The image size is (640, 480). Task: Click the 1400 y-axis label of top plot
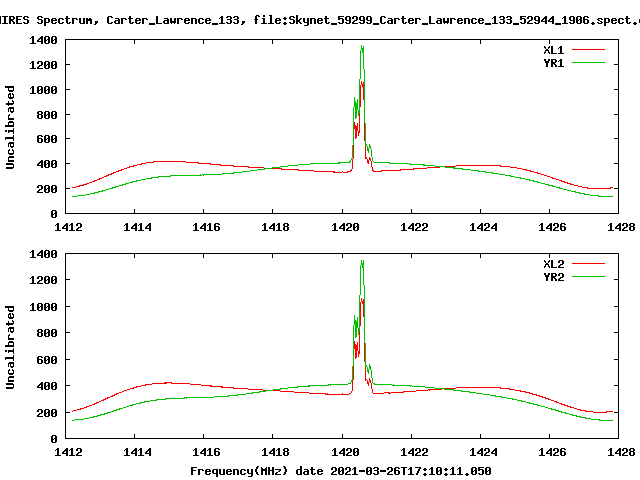point(43,40)
